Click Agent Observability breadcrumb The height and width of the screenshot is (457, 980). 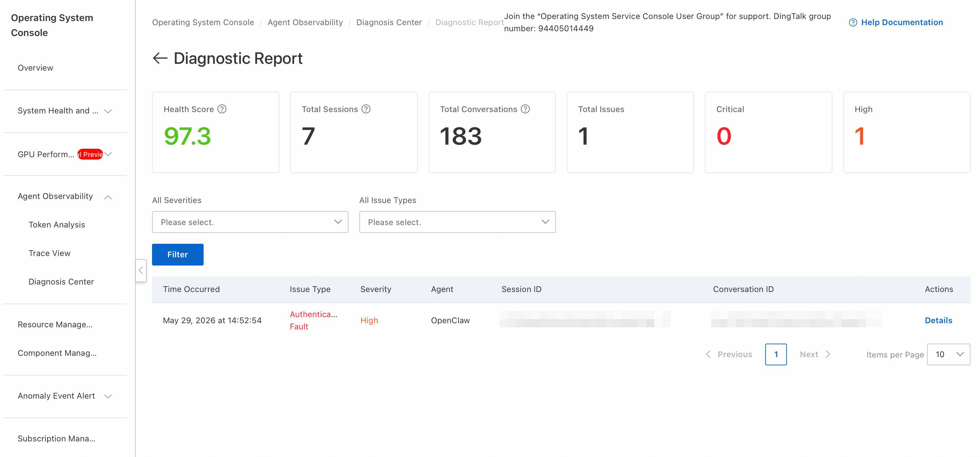click(x=305, y=22)
